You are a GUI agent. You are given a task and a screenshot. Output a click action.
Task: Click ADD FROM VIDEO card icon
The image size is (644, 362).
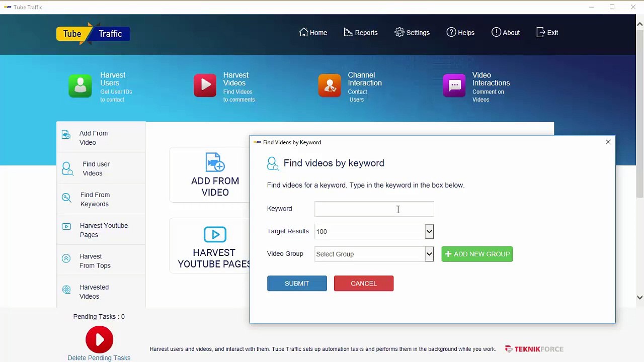pyautogui.click(x=215, y=162)
